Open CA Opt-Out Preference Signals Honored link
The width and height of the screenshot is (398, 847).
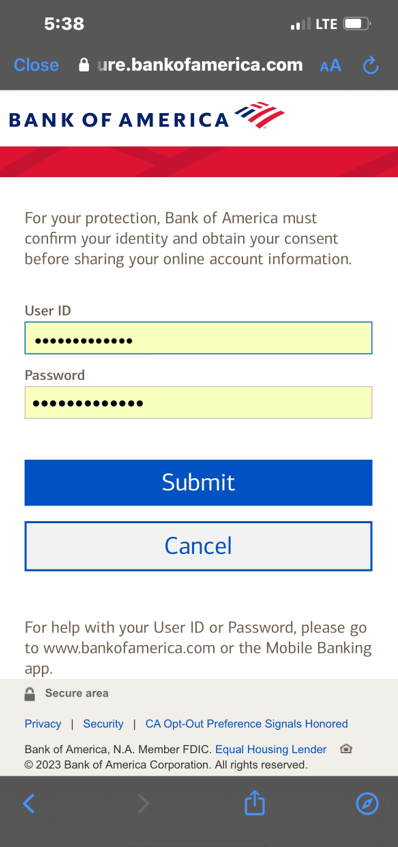(x=247, y=724)
